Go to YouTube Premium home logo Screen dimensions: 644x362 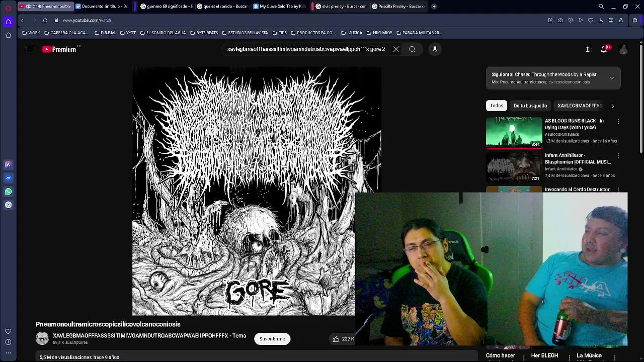tap(59, 49)
